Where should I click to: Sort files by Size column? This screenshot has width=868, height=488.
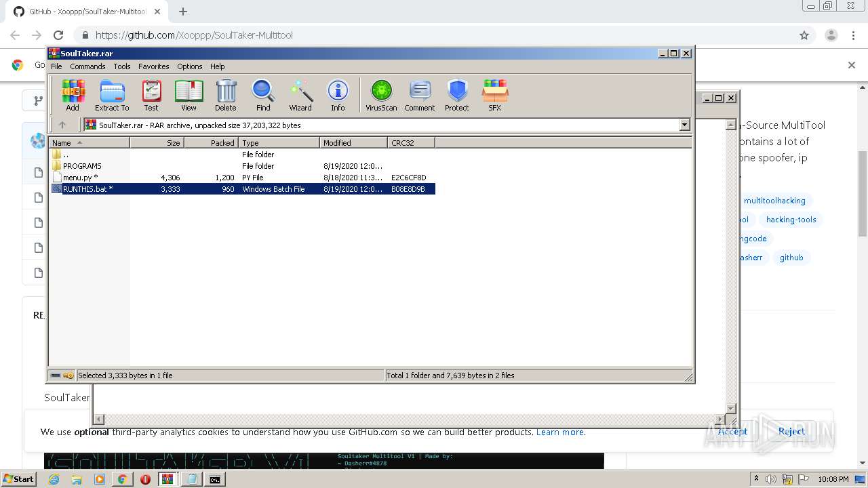pyautogui.click(x=157, y=142)
